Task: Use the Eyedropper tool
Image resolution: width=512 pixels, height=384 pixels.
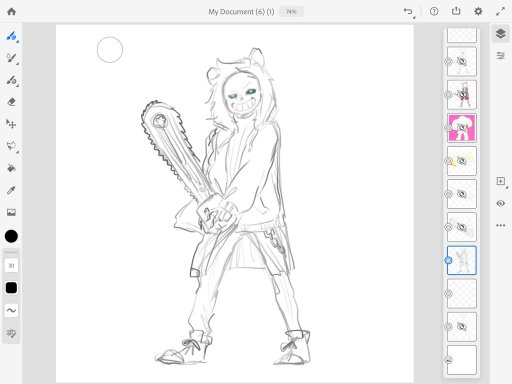Action: 11,190
